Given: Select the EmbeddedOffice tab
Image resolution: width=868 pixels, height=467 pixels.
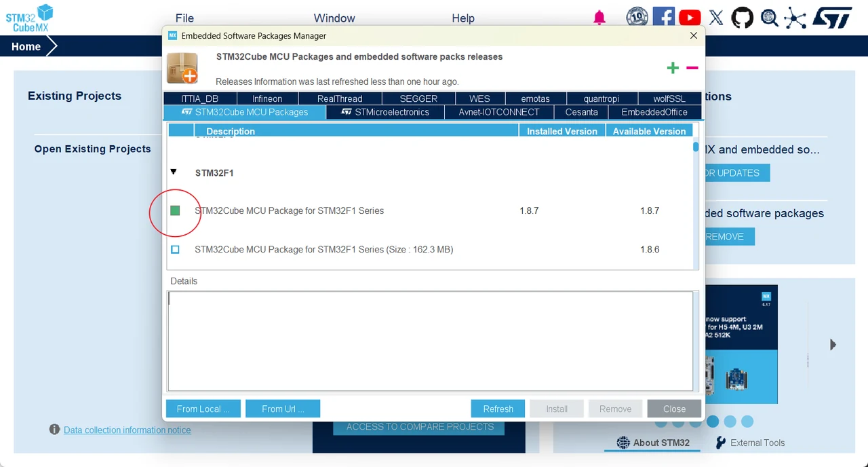Looking at the screenshot, I should pyautogui.click(x=654, y=112).
